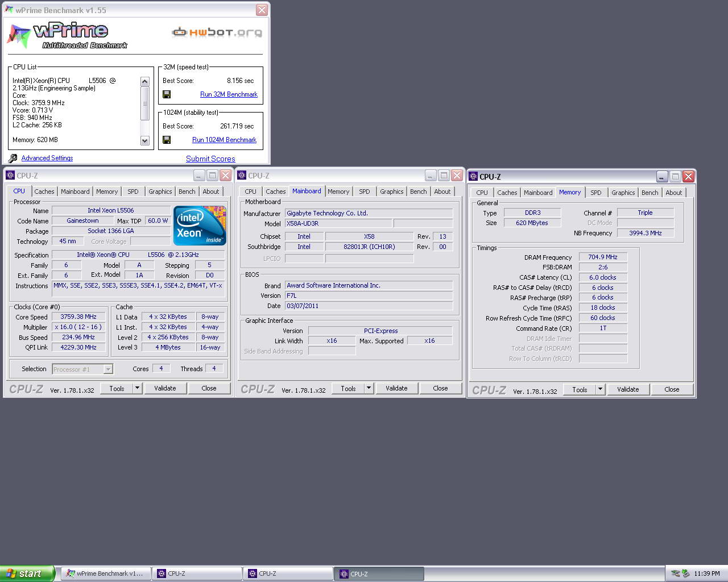Click the Tools button in CPU window
728x582 pixels.
117,388
